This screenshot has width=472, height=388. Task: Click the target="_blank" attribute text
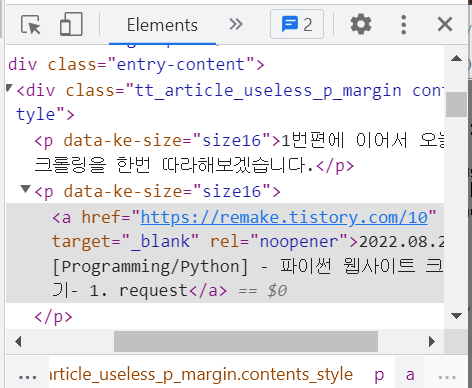coord(125,242)
